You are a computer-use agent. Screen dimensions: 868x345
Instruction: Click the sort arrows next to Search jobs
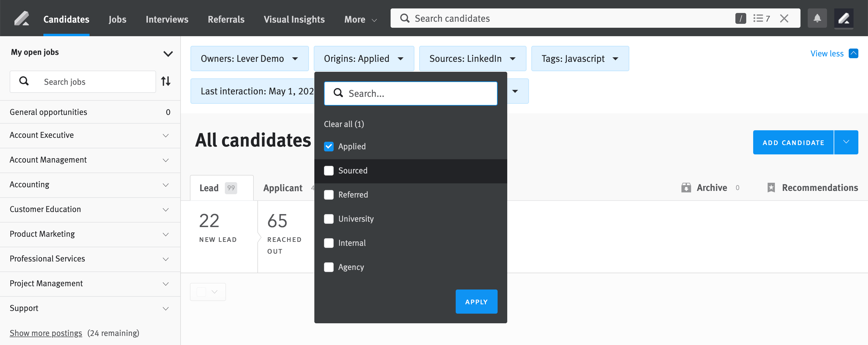pyautogui.click(x=166, y=81)
